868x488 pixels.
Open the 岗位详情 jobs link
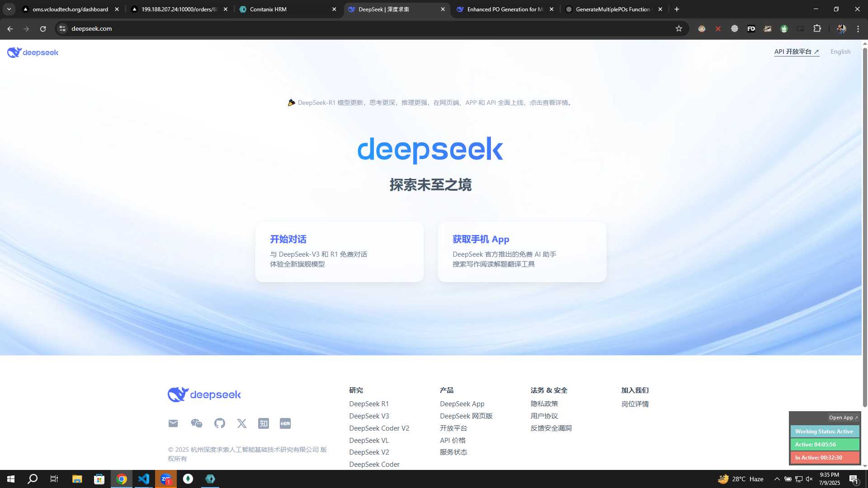tap(635, 404)
